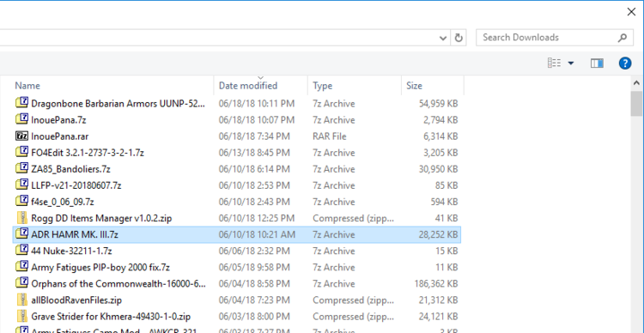This screenshot has width=644, height=333.
Task: Select 44 Nuke-32211-1.7z file name
Action: (x=71, y=251)
